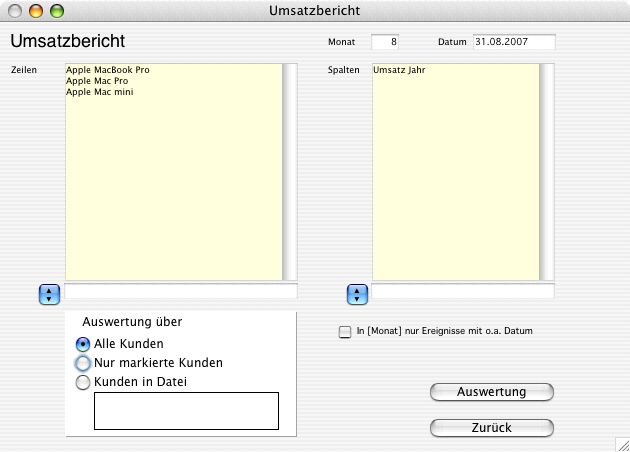The height and width of the screenshot is (452, 630).
Task: Click the window resize grip corner
Action: 622,444
